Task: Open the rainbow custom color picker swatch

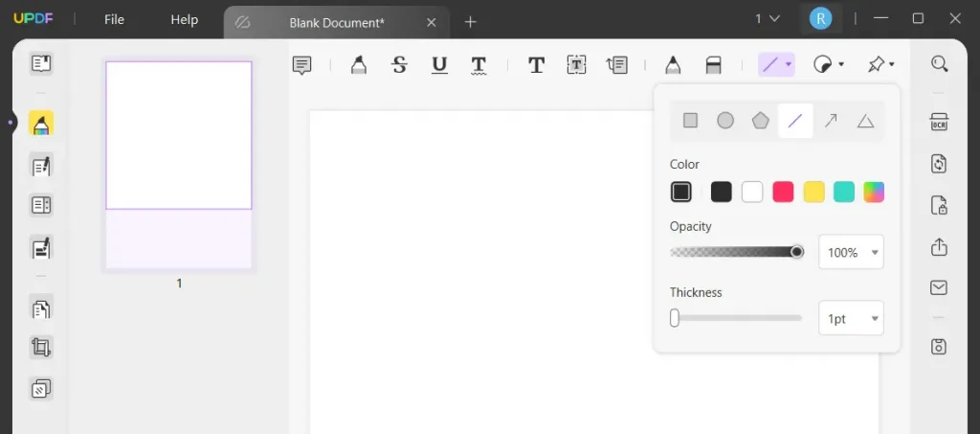Action: tap(874, 192)
